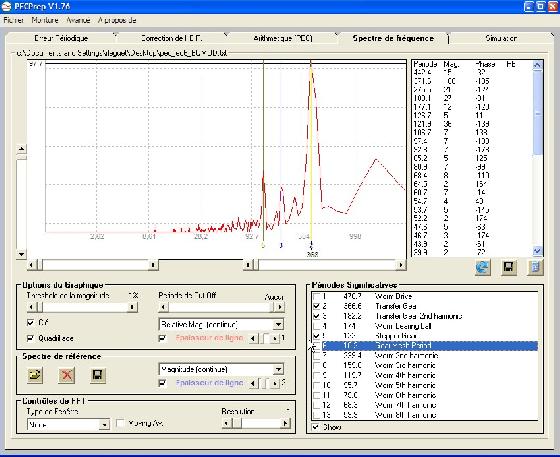Select the row numbered 12 in significant periods

pyautogui.click(x=425, y=405)
